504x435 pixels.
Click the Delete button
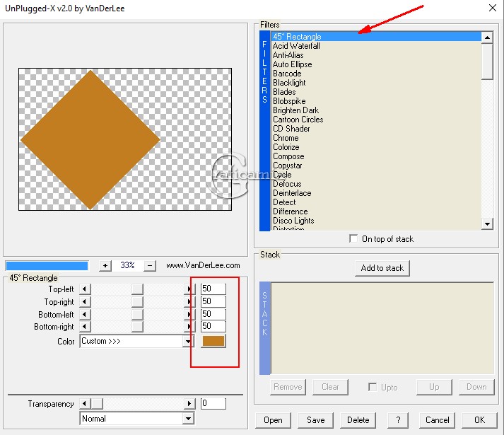[x=358, y=420]
